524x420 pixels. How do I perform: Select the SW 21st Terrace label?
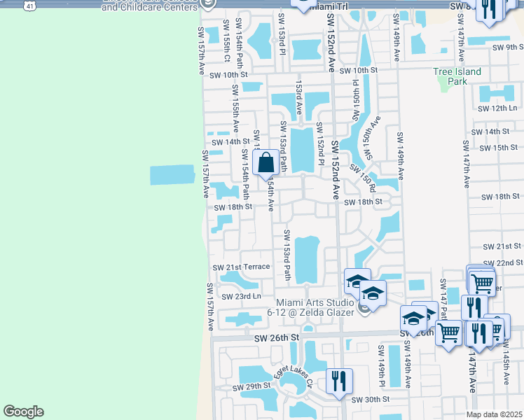click(x=241, y=267)
